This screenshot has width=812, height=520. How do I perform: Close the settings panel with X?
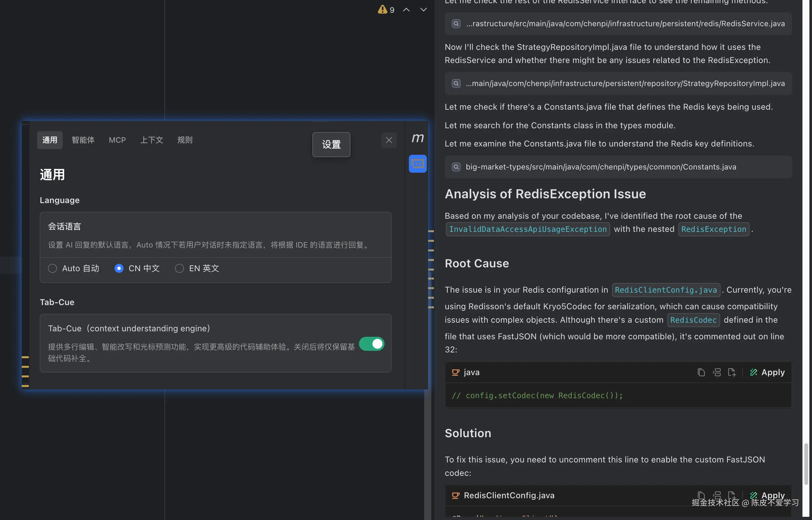pyautogui.click(x=389, y=140)
